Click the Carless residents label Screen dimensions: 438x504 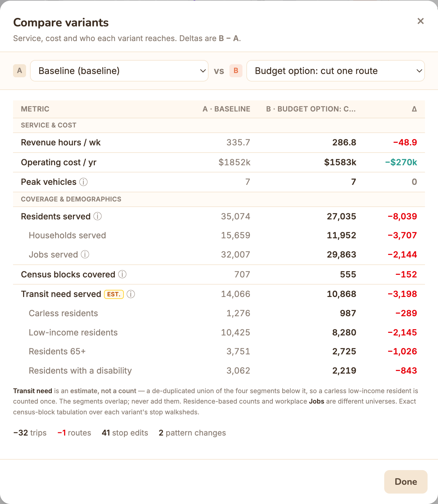click(63, 313)
